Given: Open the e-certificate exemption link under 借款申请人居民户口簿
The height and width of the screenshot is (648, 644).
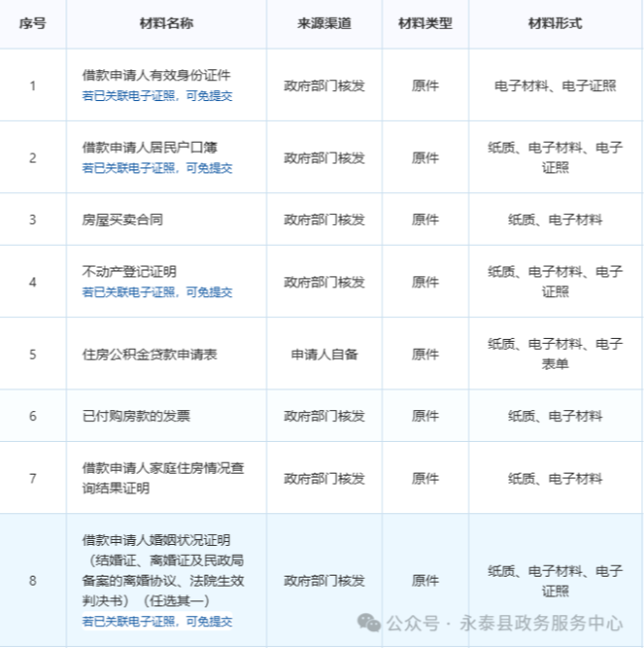Looking at the screenshot, I should (158, 168).
